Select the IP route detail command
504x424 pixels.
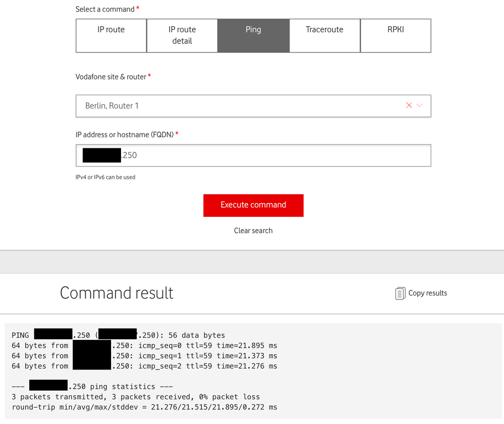coord(182,36)
